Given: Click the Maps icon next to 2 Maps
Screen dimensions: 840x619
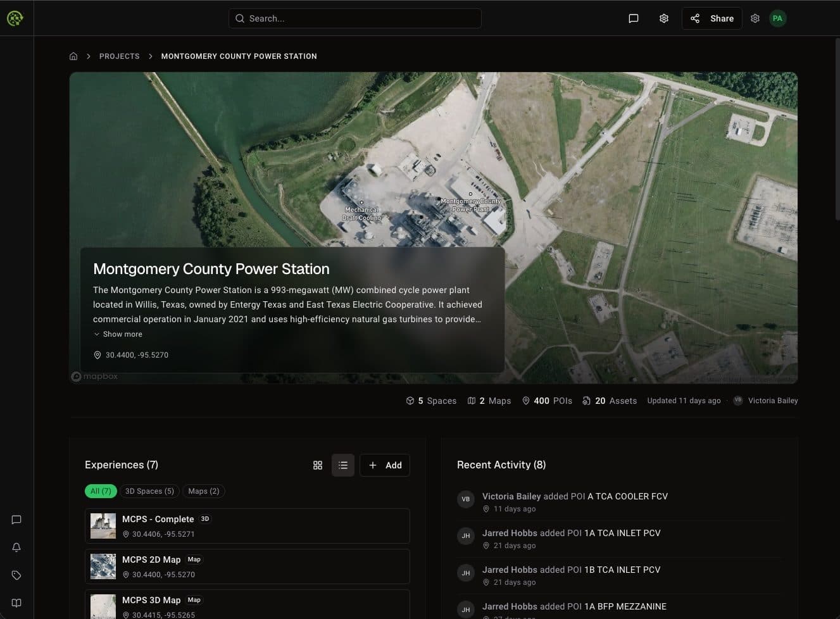Looking at the screenshot, I should click(472, 401).
